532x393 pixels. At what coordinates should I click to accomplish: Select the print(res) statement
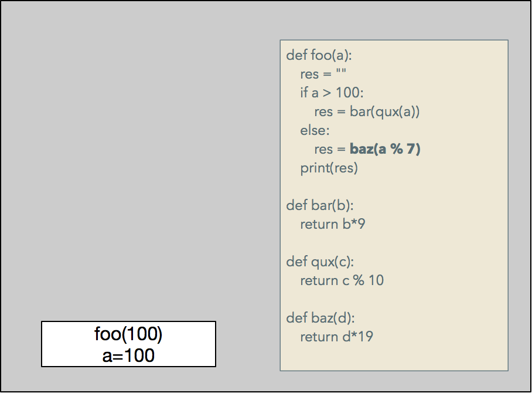point(329,168)
